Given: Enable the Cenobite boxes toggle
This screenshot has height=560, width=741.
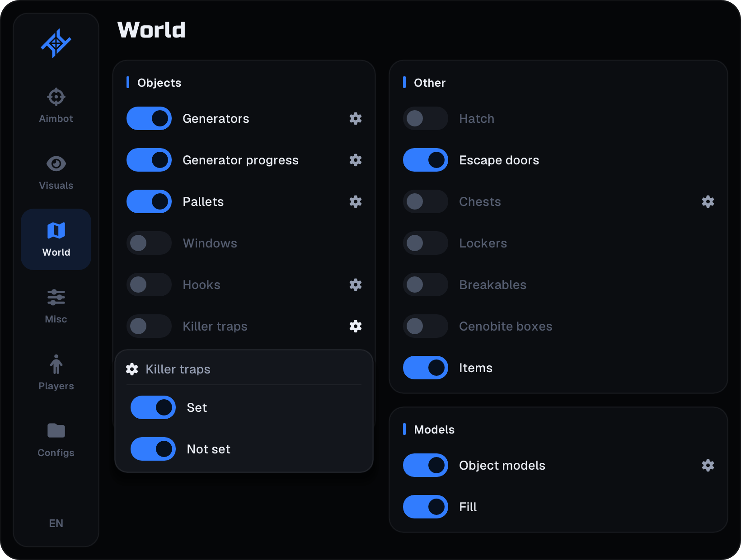Looking at the screenshot, I should (x=426, y=326).
